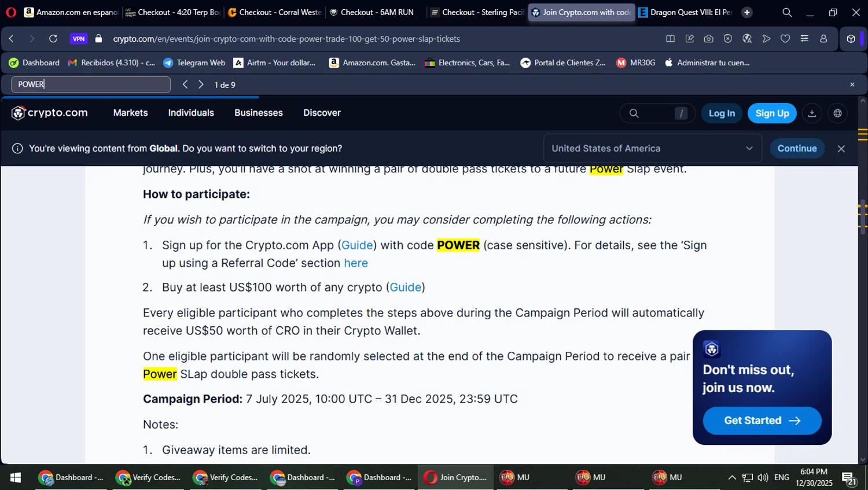Dismiss the region switch banner

coord(841,149)
